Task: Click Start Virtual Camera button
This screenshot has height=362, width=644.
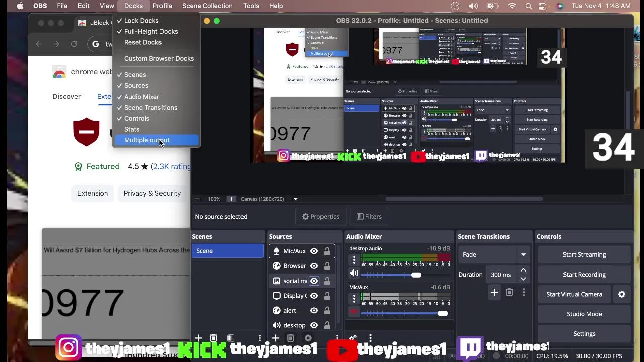Action: [575, 294]
